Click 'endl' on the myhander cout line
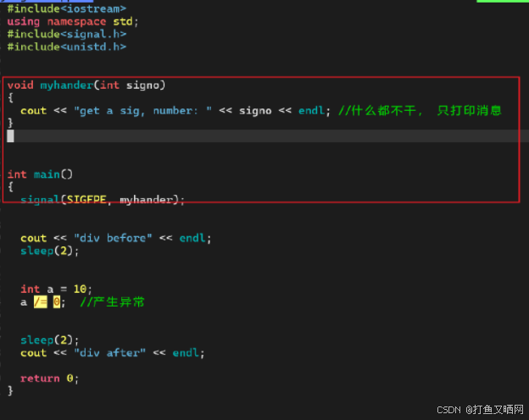The height and width of the screenshot is (420, 529). (x=311, y=111)
